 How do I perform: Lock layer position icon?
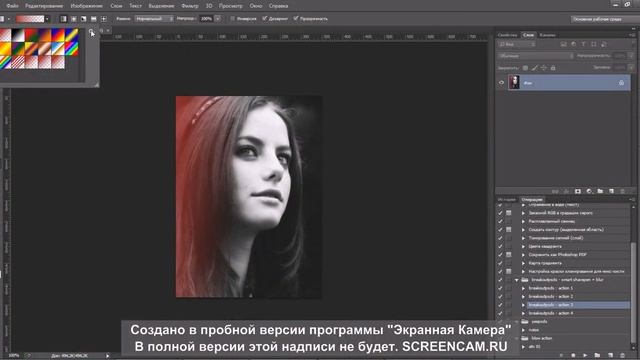(544, 68)
